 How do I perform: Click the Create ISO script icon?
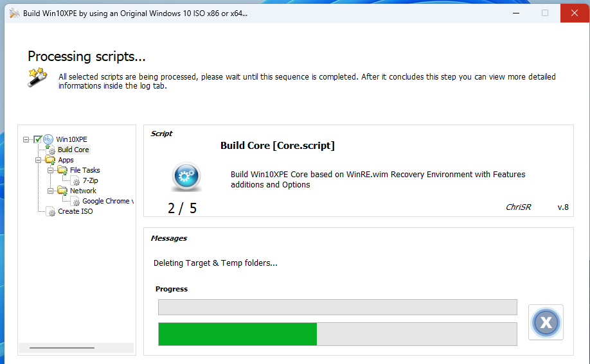click(50, 211)
